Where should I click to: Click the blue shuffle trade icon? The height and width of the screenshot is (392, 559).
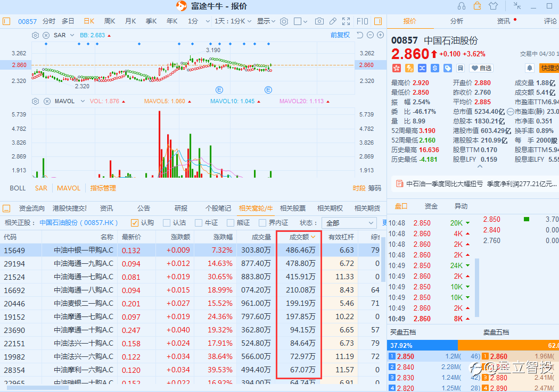pyautogui.click(x=422, y=68)
